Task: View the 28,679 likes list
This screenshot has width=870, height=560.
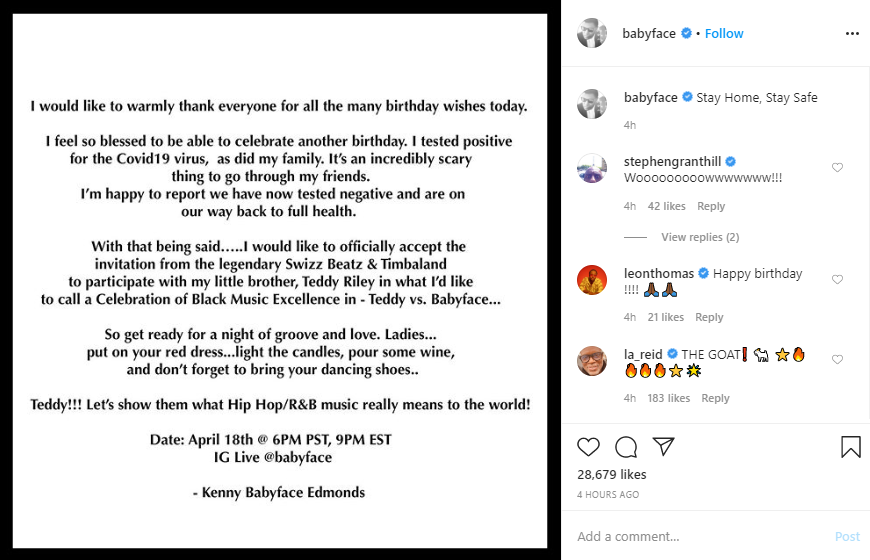Action: (x=612, y=475)
